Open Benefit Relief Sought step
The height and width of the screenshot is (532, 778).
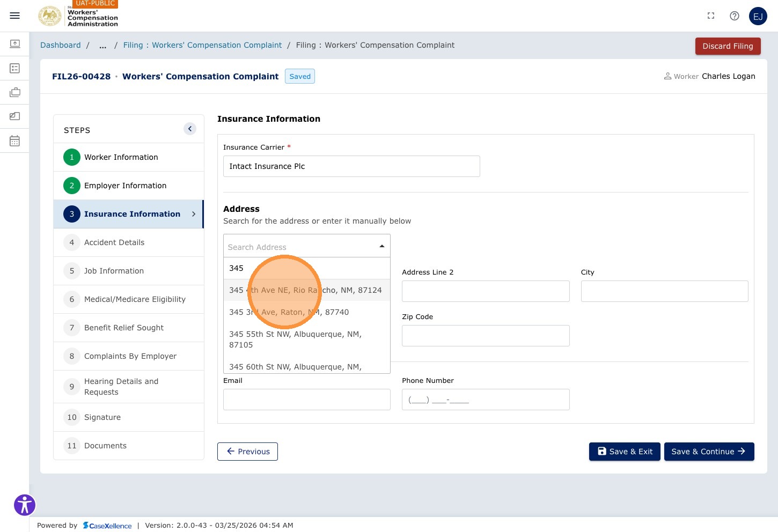[x=129, y=328]
